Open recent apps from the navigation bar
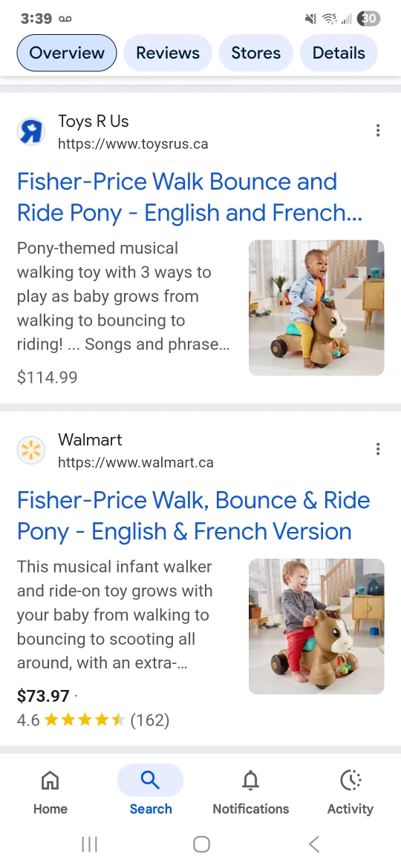Screen dimensions: 401x868 89,844
